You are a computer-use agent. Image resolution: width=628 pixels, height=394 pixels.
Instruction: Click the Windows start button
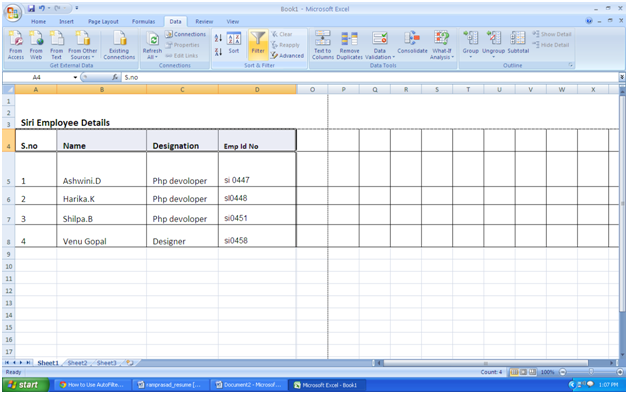tap(25, 385)
